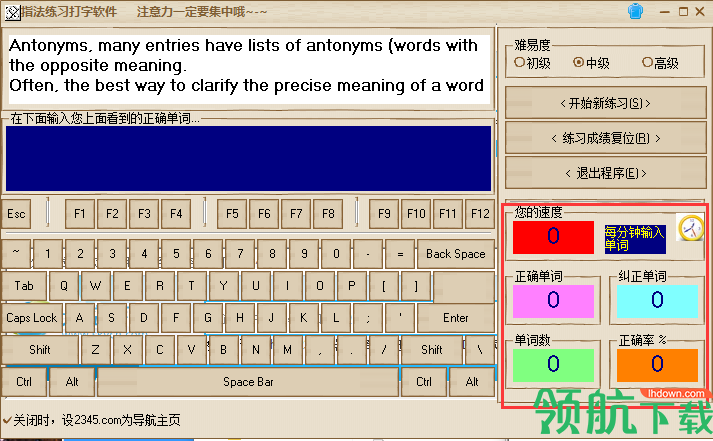Click the cyan 纠正单词 counter box
Viewport: 713px width, 441px height.
click(657, 301)
